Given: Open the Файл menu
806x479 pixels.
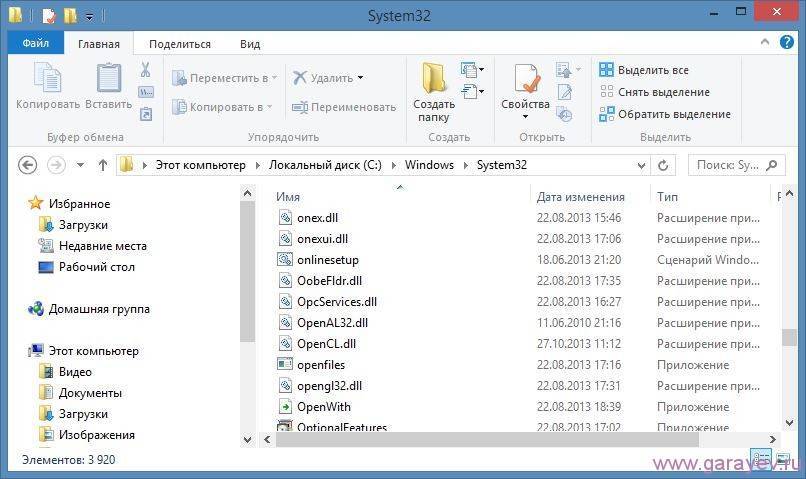Looking at the screenshot, I should click(35, 43).
